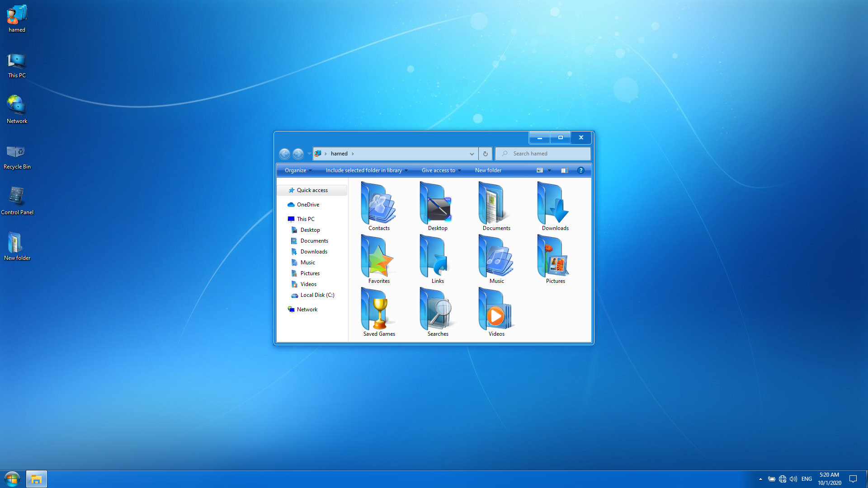Image resolution: width=868 pixels, height=488 pixels.
Task: Click Include selected folder in library
Action: click(x=366, y=170)
